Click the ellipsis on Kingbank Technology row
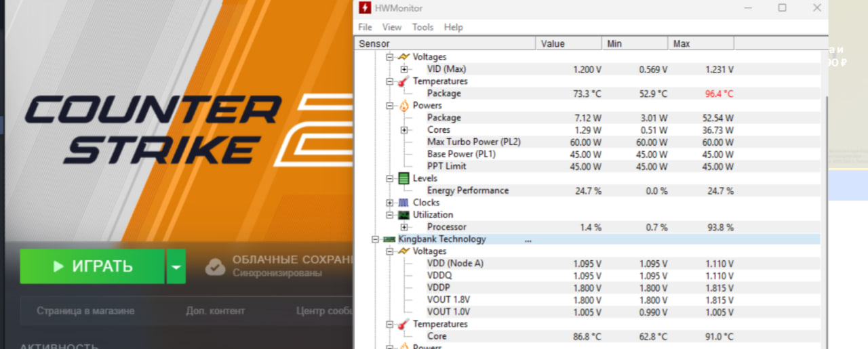 coord(528,240)
